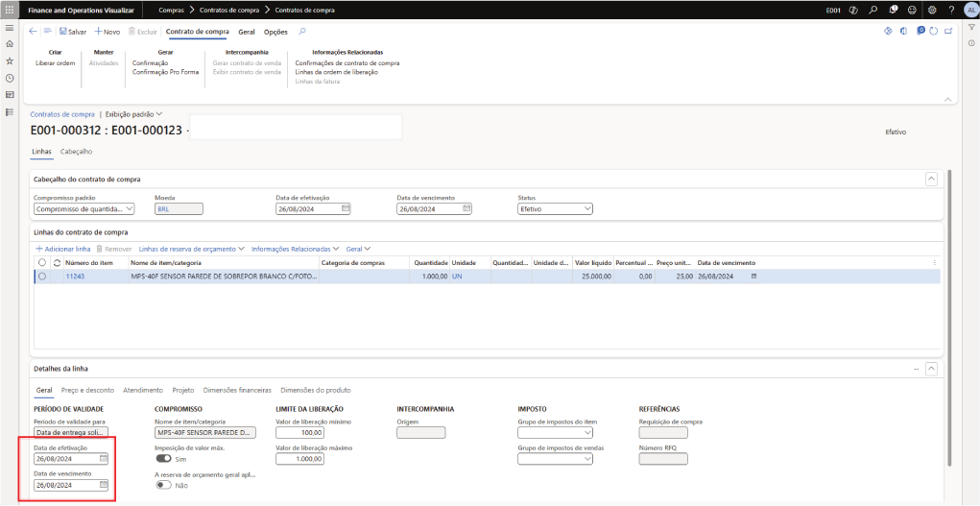Open the app launcher waffle icon

pos(10,10)
